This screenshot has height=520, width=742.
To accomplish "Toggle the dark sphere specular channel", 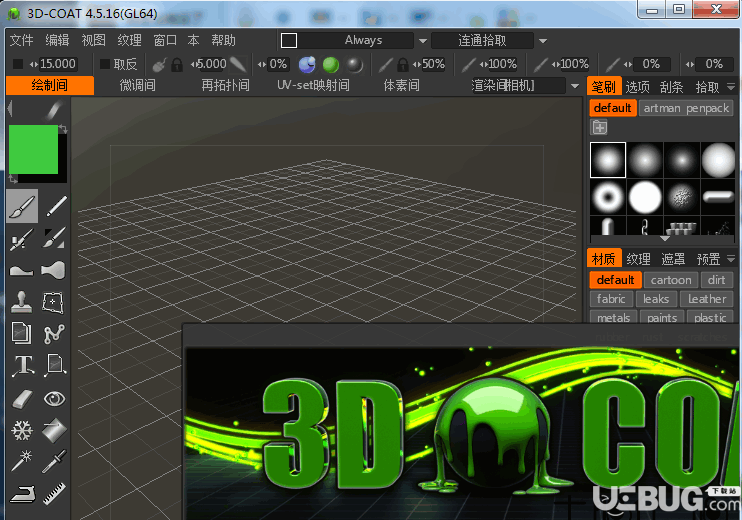I will (354, 64).
